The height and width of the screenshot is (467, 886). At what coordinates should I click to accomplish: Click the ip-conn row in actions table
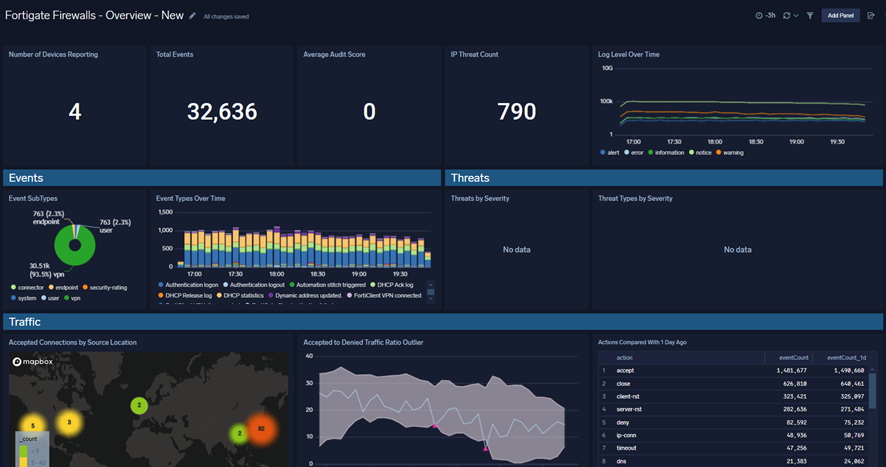click(734, 435)
